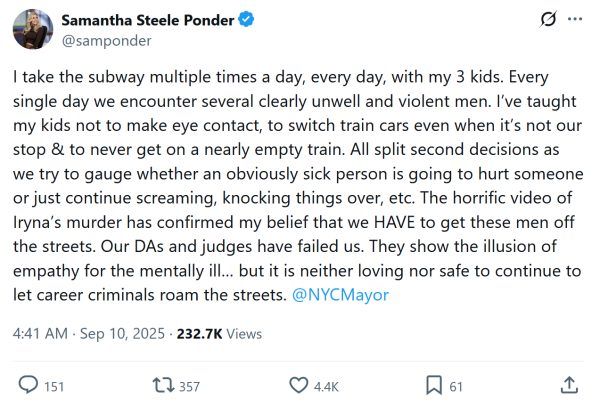Like the tweet with the heart

point(298,385)
